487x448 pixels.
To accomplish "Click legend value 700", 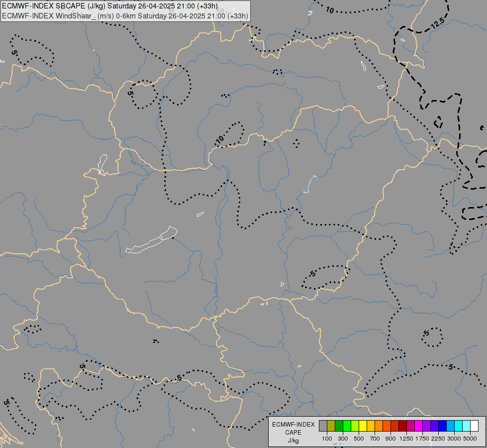I will point(375,439).
